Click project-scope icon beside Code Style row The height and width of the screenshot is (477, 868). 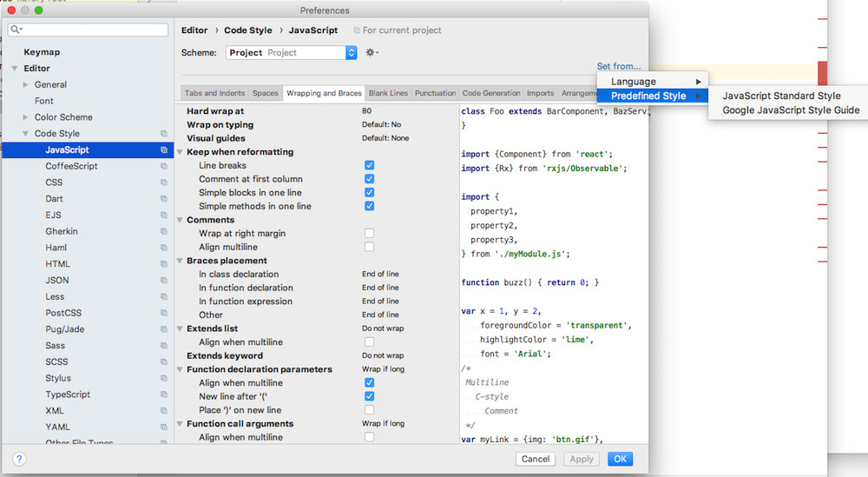point(164,134)
